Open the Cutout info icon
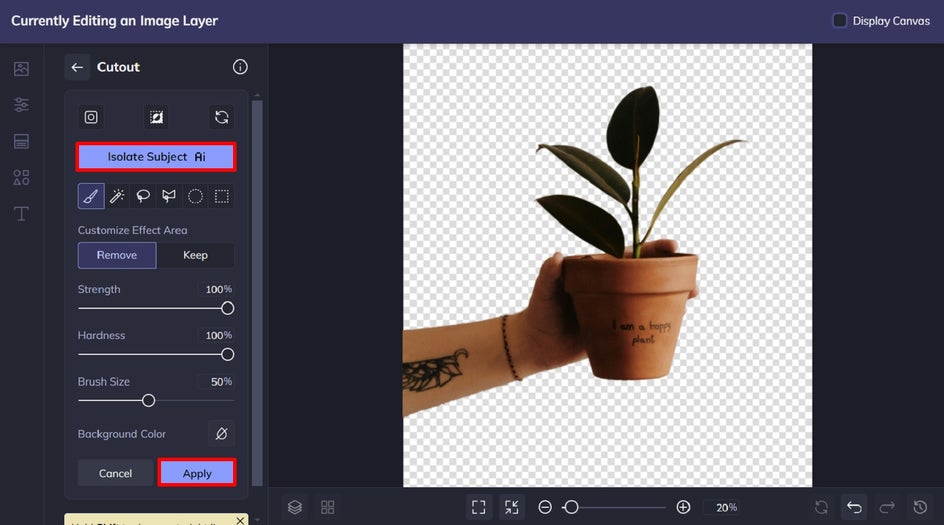The image size is (944, 525). pos(240,67)
